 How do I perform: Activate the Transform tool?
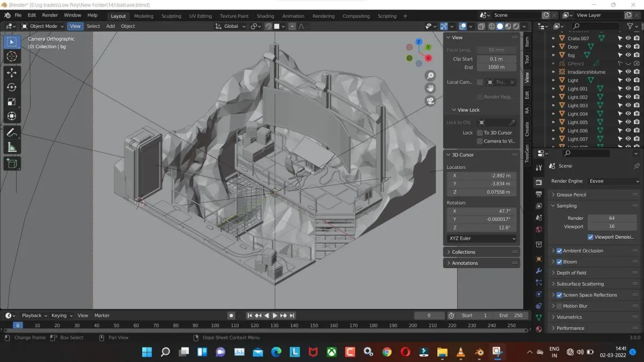point(12,116)
